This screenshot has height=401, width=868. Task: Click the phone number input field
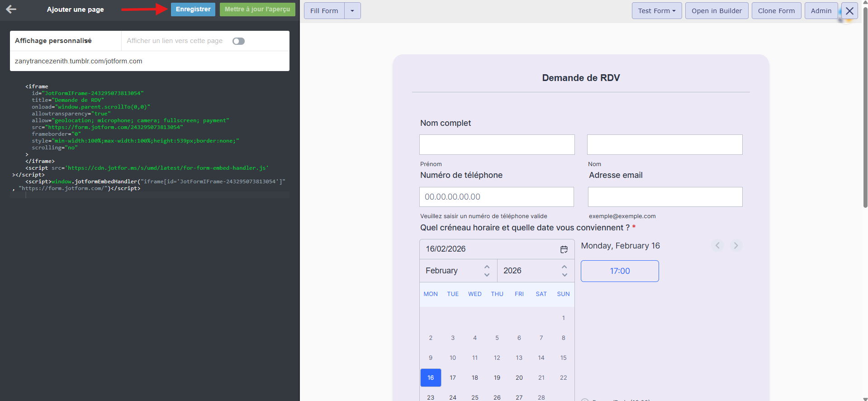(496, 197)
